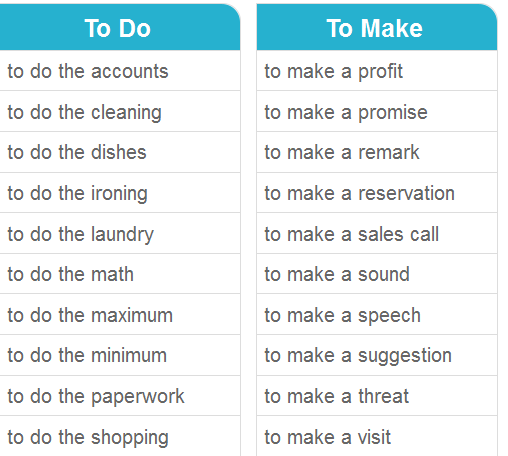The width and height of the screenshot is (508, 456).
Task: Select the row "to do the cleaning"
Action: [120, 111]
